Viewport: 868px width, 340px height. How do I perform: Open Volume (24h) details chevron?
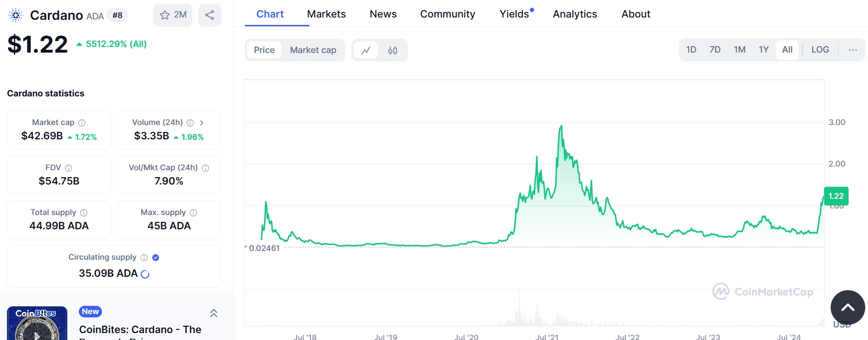click(202, 123)
